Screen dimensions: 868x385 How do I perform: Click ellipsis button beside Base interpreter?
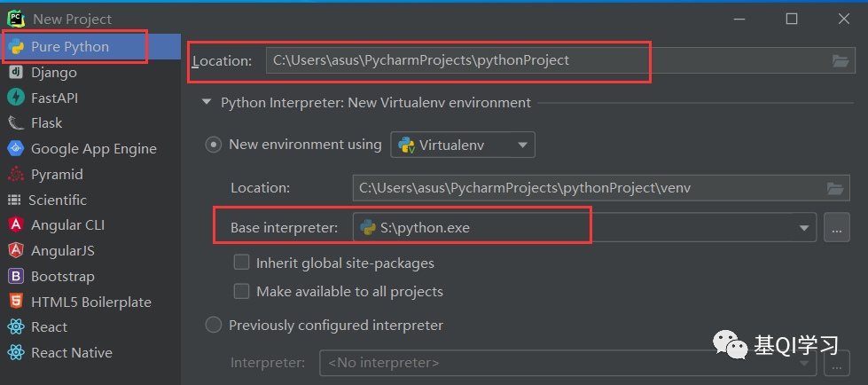pos(836,228)
